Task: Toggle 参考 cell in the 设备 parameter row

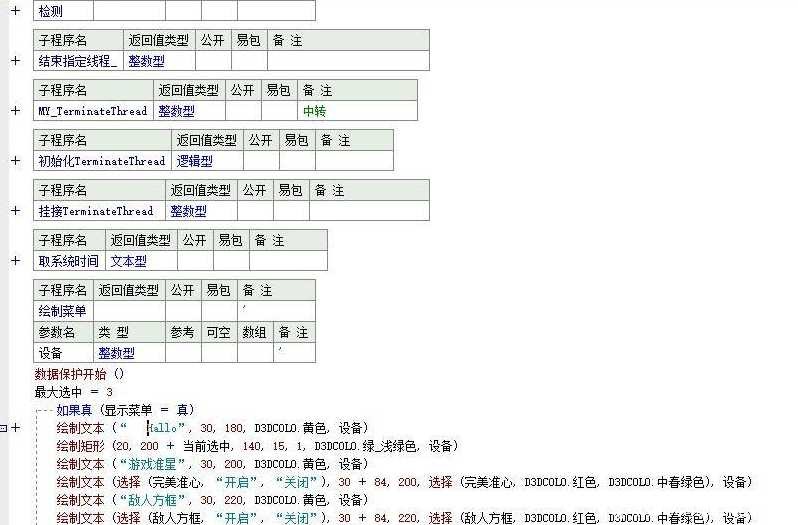Action: (183, 353)
